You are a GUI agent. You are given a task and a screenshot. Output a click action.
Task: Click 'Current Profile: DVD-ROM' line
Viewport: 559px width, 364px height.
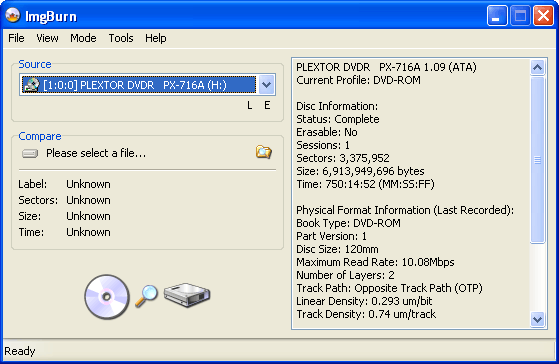[358, 80]
